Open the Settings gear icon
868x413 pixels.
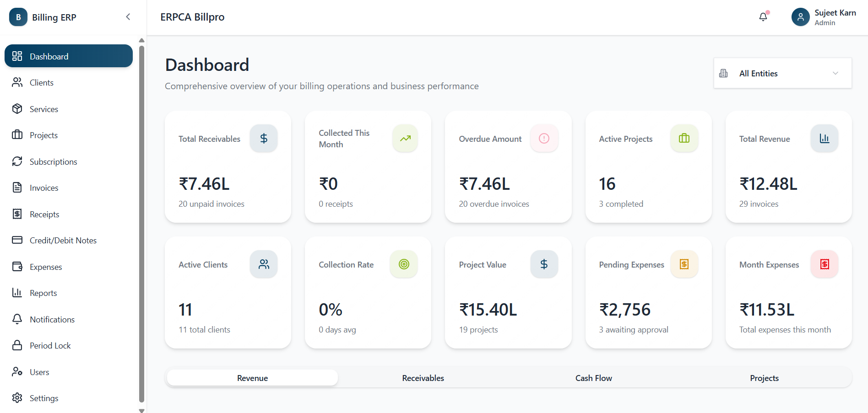pyautogui.click(x=17, y=398)
